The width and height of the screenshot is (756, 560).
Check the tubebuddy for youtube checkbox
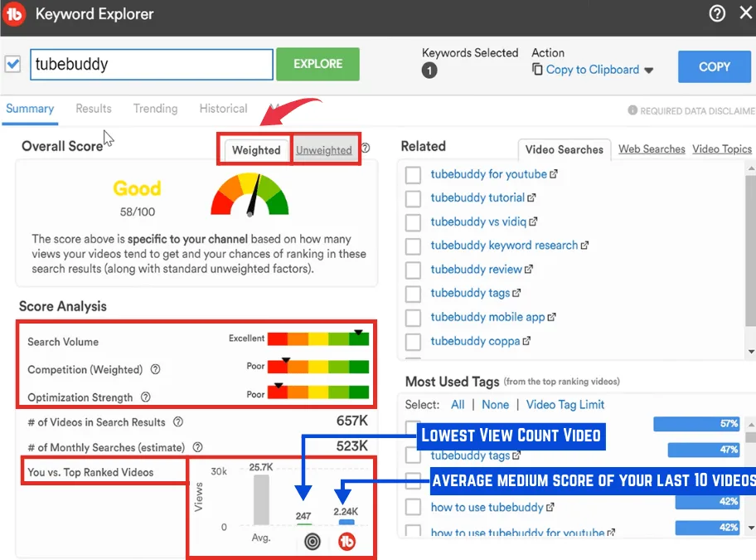[413, 174]
